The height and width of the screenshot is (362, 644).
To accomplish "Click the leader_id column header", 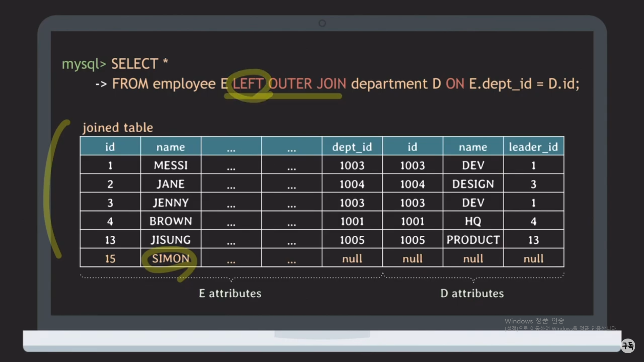I will coord(533,147).
